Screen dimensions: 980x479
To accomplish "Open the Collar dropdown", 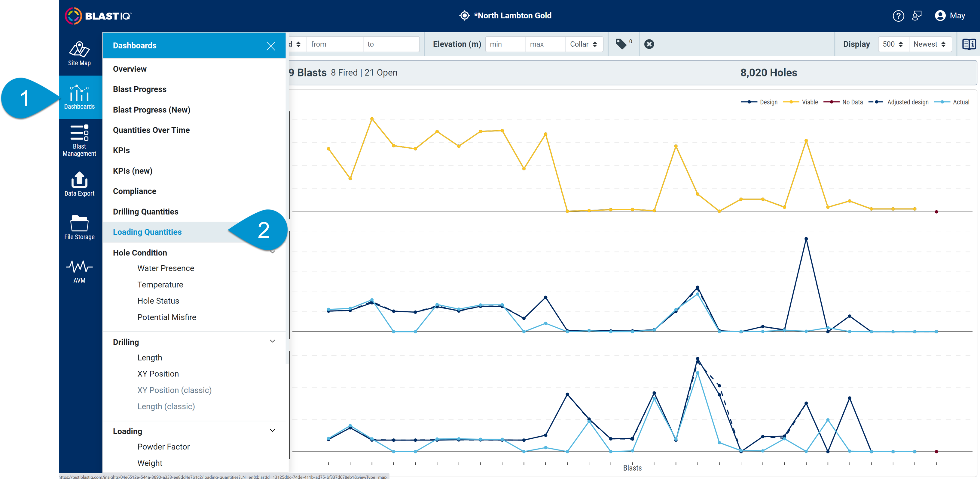I will 584,44.
